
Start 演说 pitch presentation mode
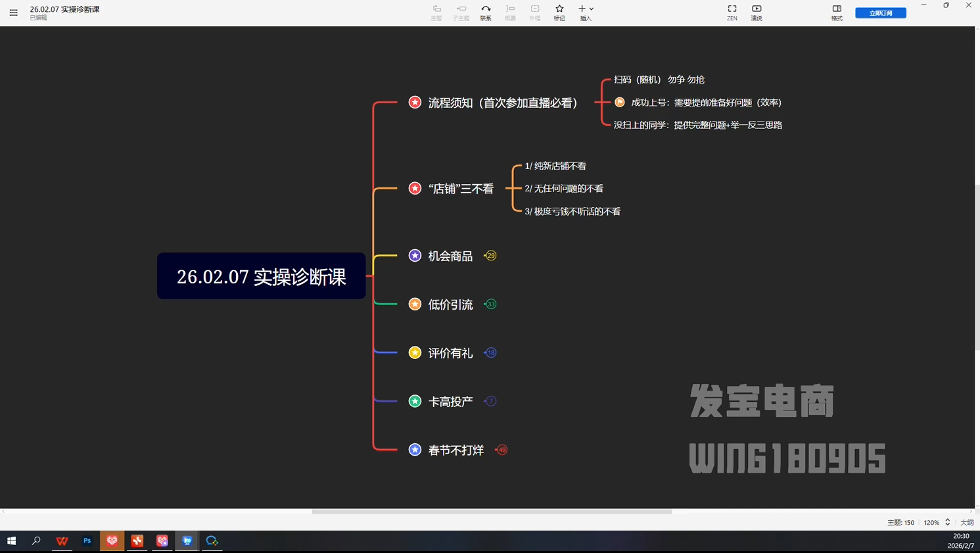tap(756, 12)
